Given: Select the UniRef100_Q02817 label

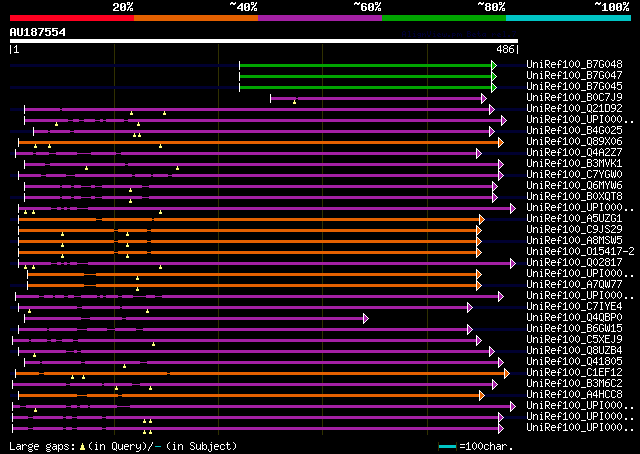Looking at the screenshot, I should pyautogui.click(x=574, y=263).
